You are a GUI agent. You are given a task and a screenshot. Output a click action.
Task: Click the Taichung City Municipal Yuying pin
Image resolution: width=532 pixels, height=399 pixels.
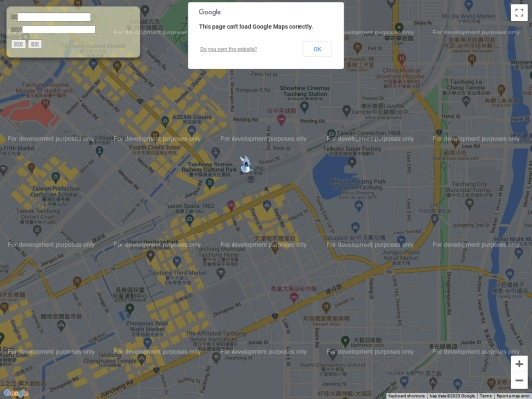469,204
